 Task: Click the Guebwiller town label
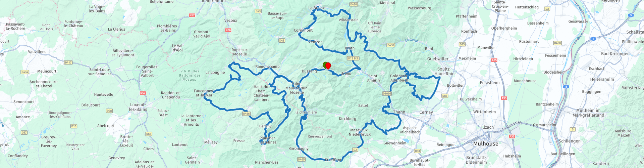pyautogui.click(x=438, y=59)
